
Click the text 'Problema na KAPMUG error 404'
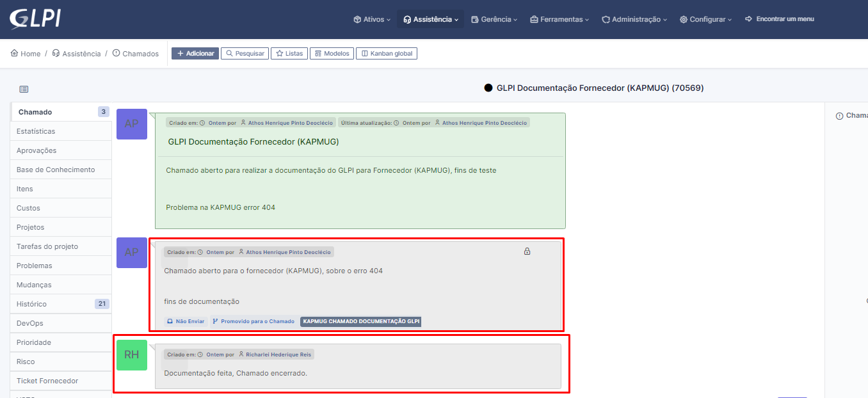pyautogui.click(x=221, y=207)
